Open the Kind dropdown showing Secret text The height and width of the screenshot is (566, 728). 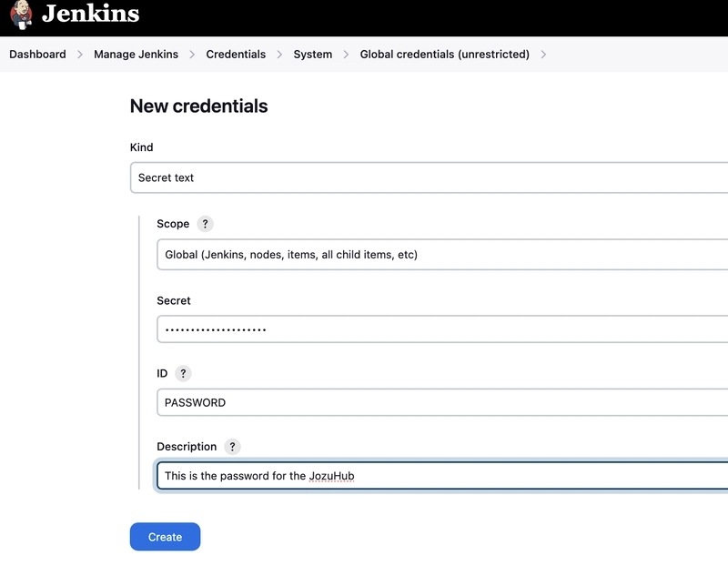click(x=428, y=177)
